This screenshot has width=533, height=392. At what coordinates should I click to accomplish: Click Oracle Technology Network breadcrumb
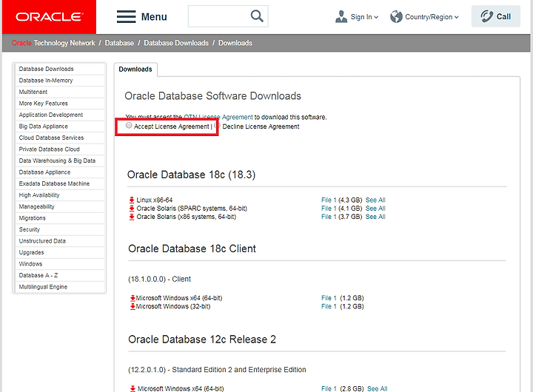pyautogui.click(x=53, y=43)
